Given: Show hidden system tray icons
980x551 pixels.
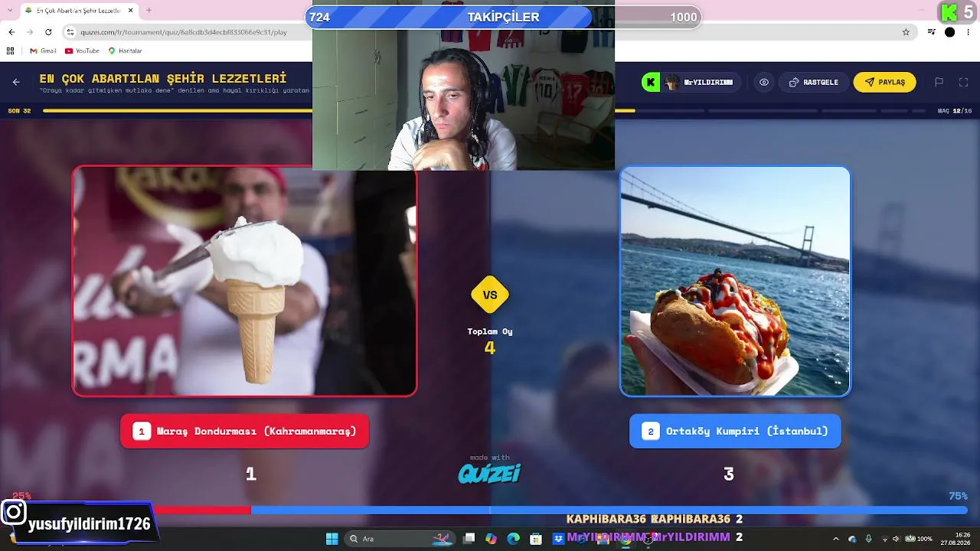Looking at the screenshot, I should (836, 539).
